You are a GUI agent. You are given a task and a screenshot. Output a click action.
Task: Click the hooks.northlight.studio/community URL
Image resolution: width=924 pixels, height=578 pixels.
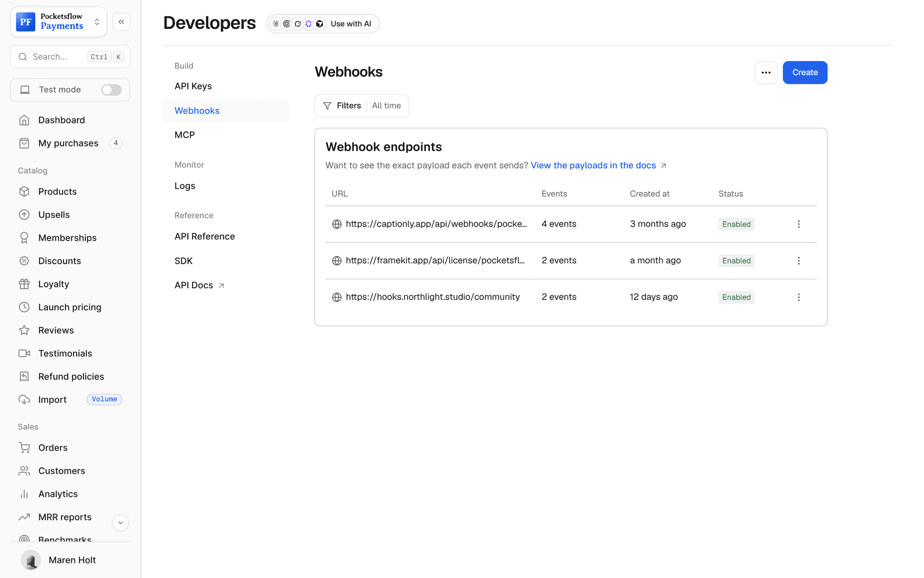pos(433,297)
